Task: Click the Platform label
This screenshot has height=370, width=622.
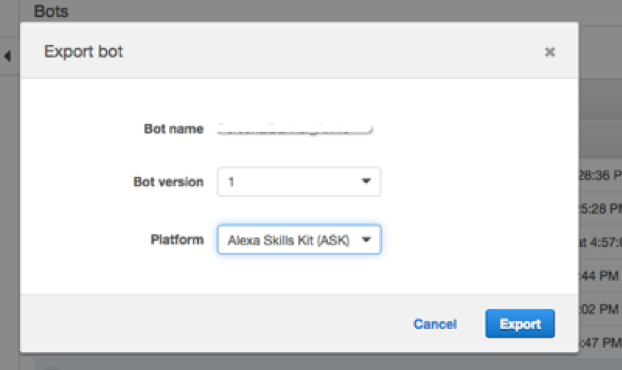Action: (x=177, y=240)
